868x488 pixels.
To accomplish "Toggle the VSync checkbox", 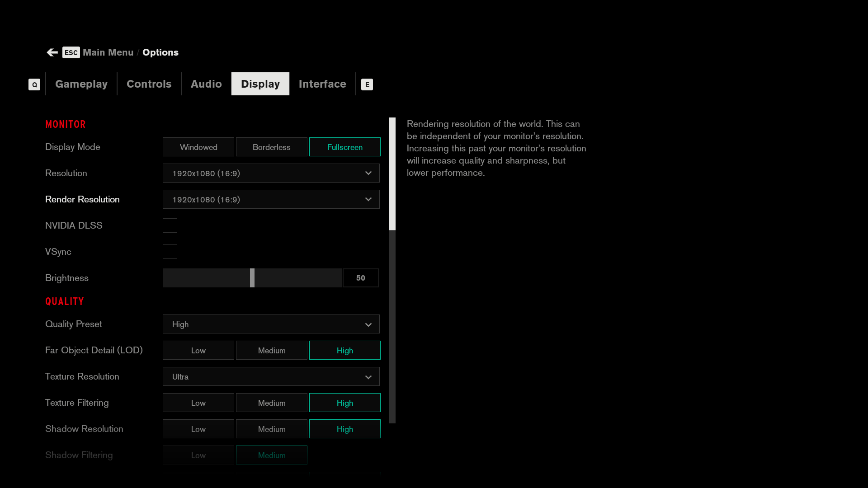I will (x=170, y=252).
